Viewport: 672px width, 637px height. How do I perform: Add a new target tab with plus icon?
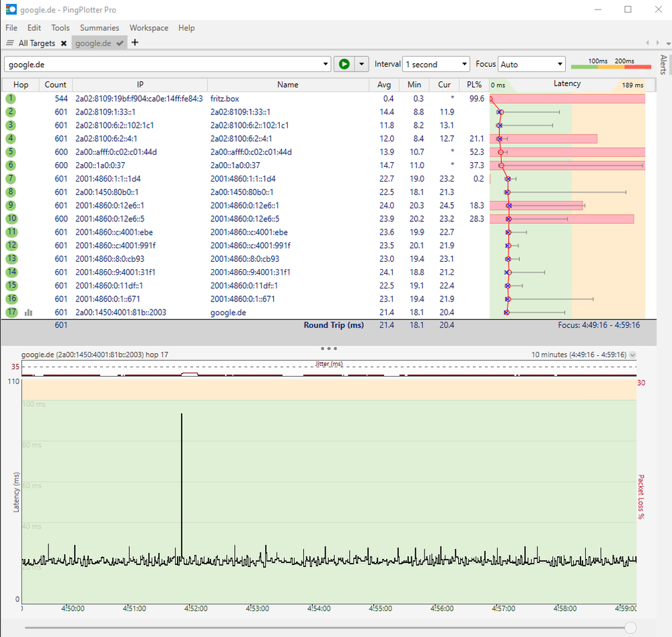tap(135, 42)
